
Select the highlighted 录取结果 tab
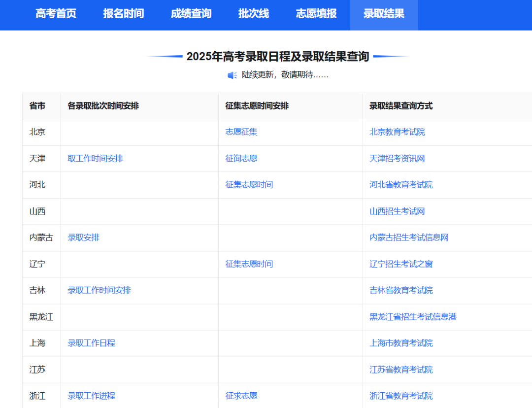coord(384,14)
